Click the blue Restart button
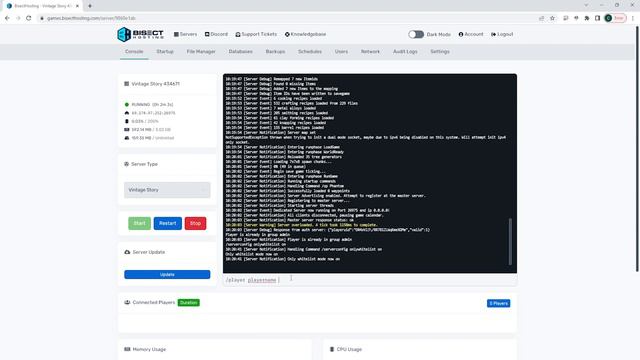640x360 pixels. point(167,223)
